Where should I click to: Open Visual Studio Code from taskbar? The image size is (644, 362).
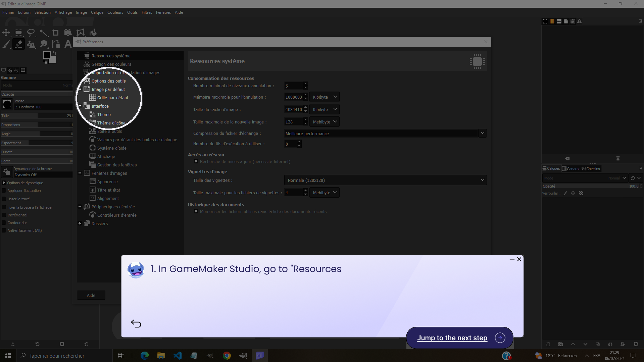click(177, 356)
